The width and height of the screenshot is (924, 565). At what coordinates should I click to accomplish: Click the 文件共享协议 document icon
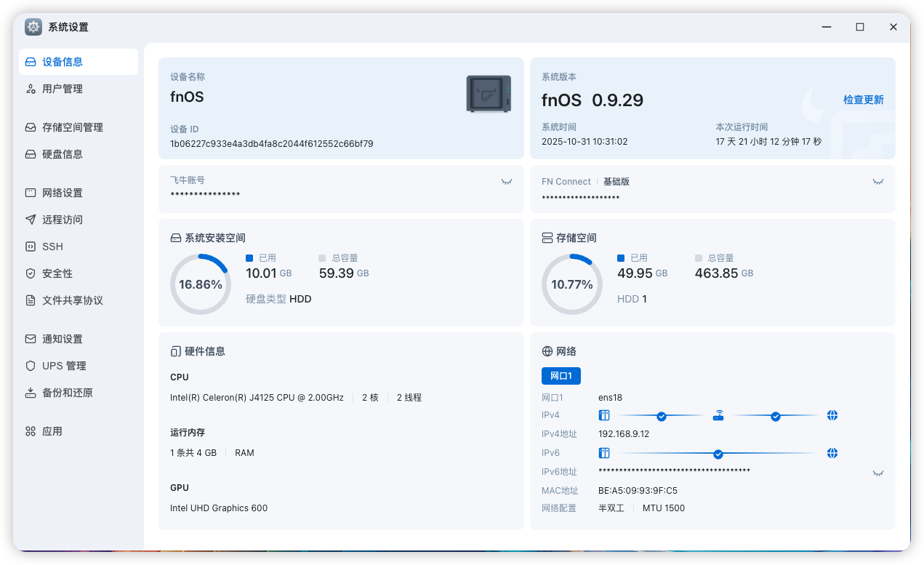pos(31,300)
